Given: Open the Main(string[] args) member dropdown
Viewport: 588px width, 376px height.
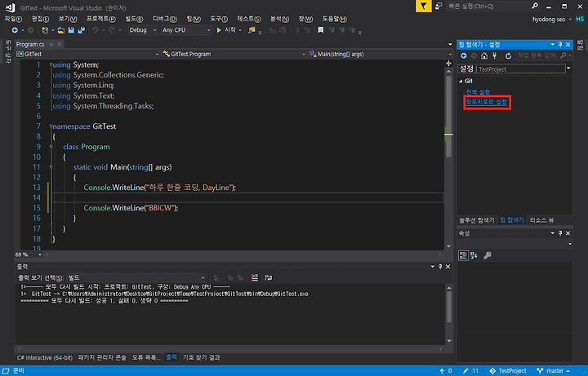Looking at the screenshot, I should (381, 54).
